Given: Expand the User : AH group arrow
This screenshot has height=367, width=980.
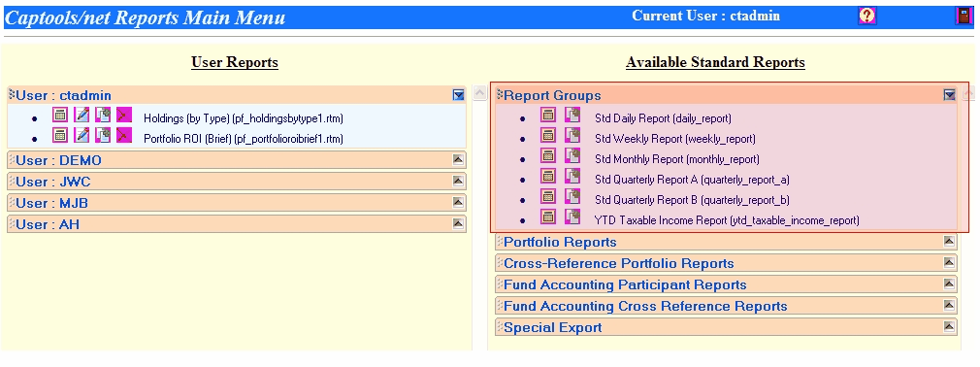Looking at the screenshot, I should click(x=459, y=224).
